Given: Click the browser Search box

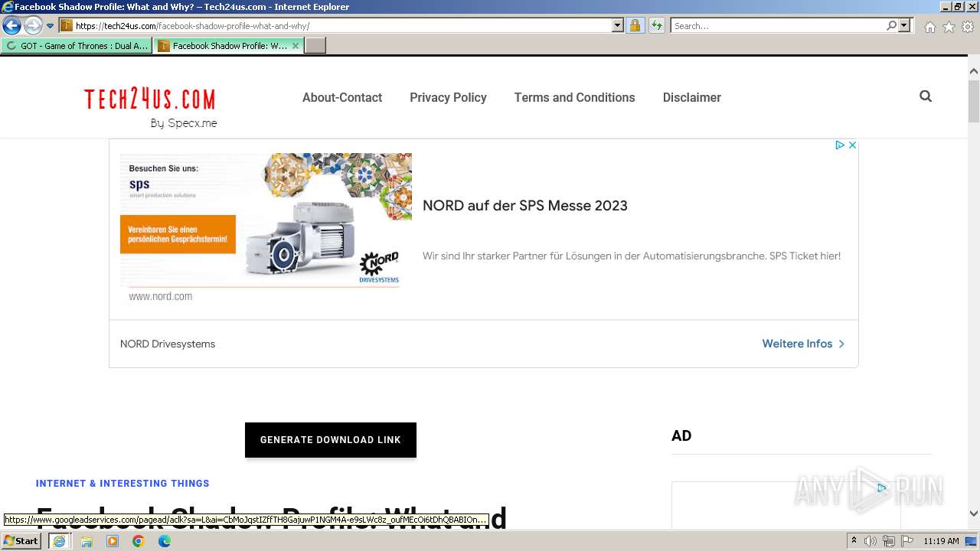Looking at the screenshot, I should (x=778, y=26).
